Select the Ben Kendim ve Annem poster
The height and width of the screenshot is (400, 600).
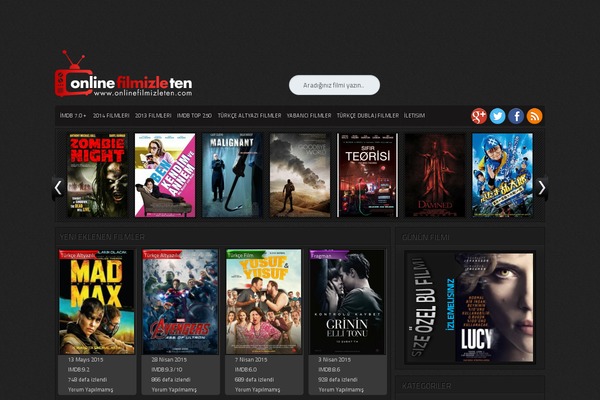tap(165, 175)
